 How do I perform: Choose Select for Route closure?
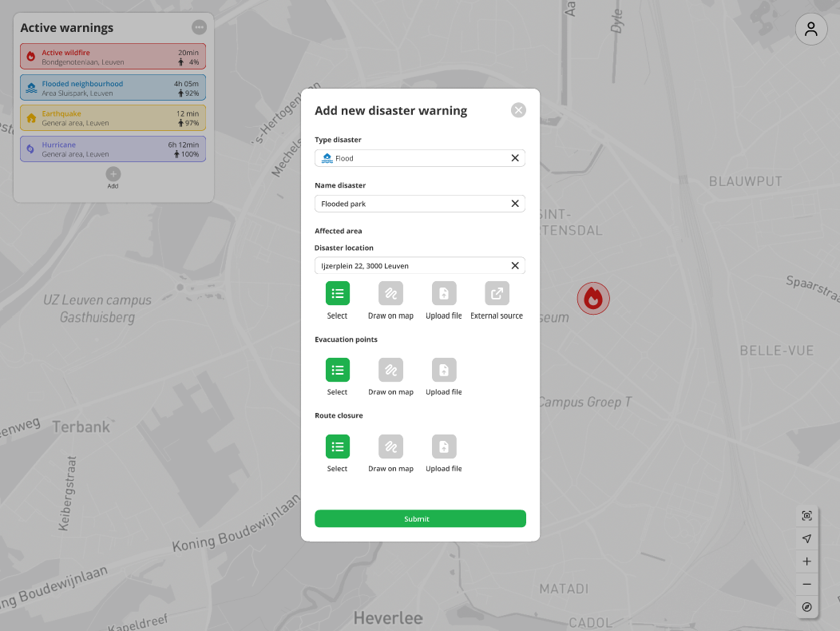[x=338, y=446]
